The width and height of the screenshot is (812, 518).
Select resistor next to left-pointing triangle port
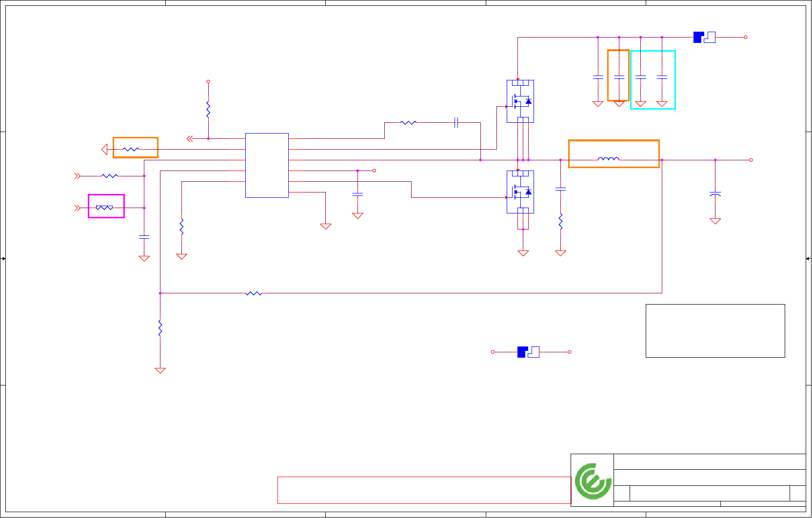131,149
